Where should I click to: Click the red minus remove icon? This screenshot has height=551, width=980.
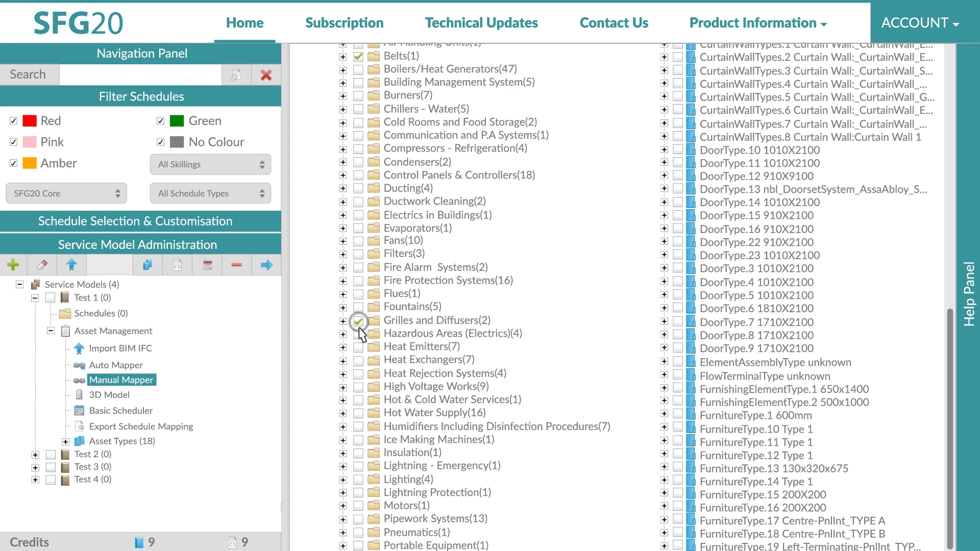[x=236, y=265]
